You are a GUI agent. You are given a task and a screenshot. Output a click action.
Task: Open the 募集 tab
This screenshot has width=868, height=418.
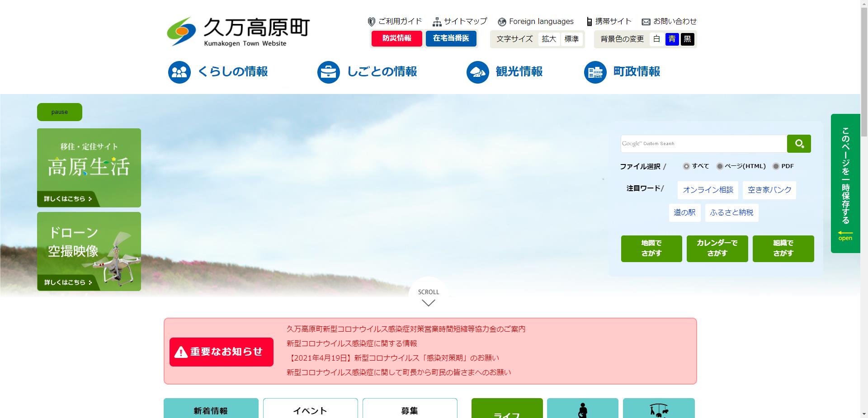click(410, 410)
